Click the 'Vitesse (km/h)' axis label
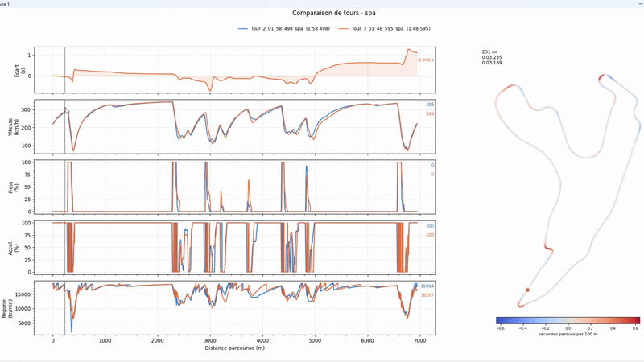 click(14, 127)
